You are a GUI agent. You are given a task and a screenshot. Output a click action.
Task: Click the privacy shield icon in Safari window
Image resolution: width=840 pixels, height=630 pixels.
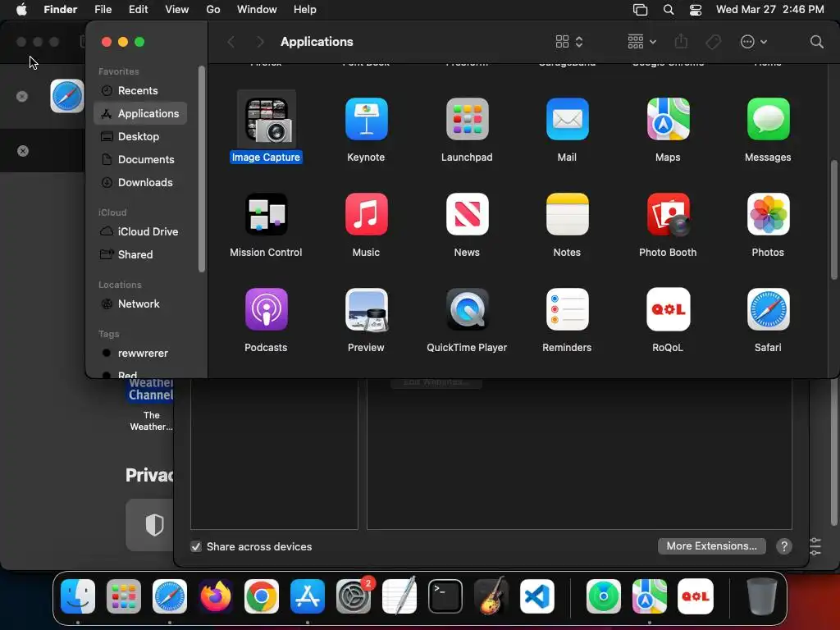click(x=154, y=525)
